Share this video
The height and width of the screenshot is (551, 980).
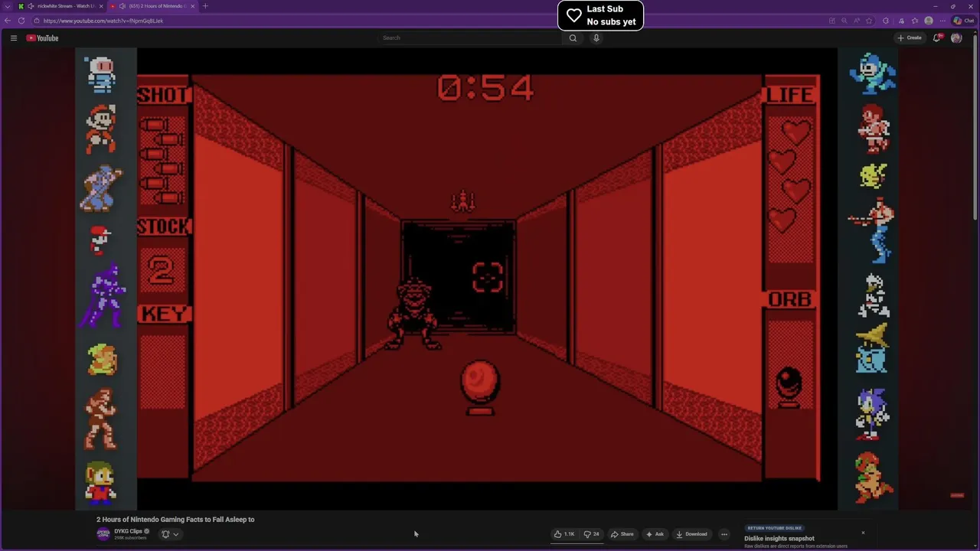click(622, 534)
